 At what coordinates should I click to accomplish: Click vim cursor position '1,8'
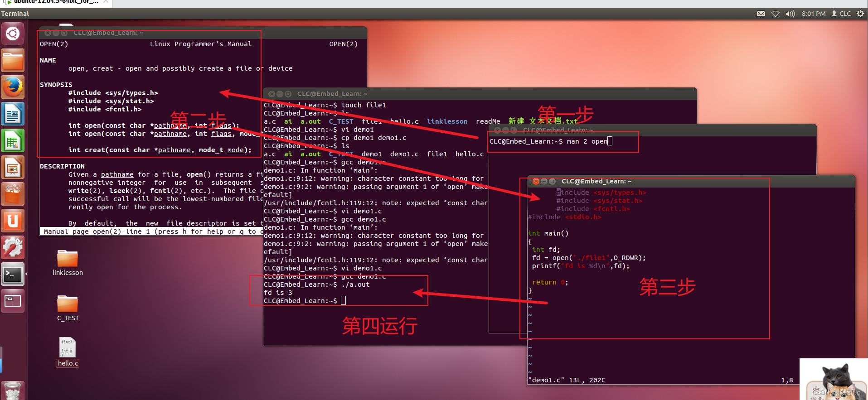click(x=787, y=380)
